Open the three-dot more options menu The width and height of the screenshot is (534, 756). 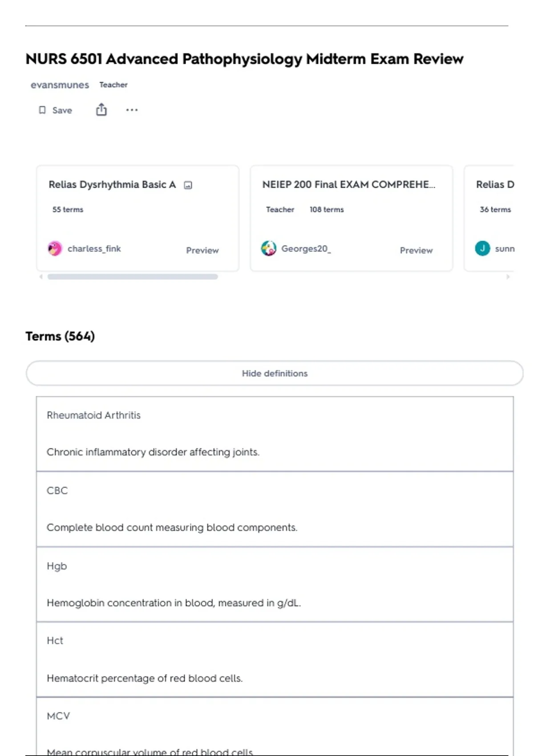tap(132, 110)
